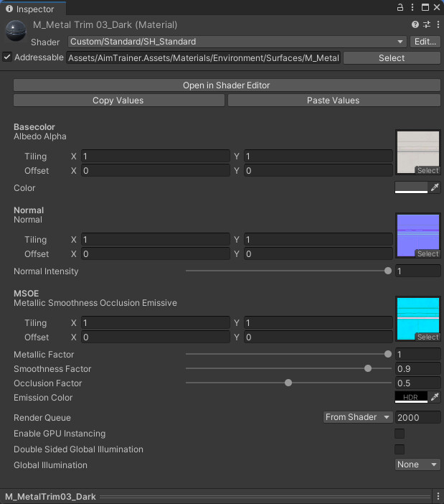444x504 pixels.
Task: Click the shader Edit... button
Action: pos(425,42)
